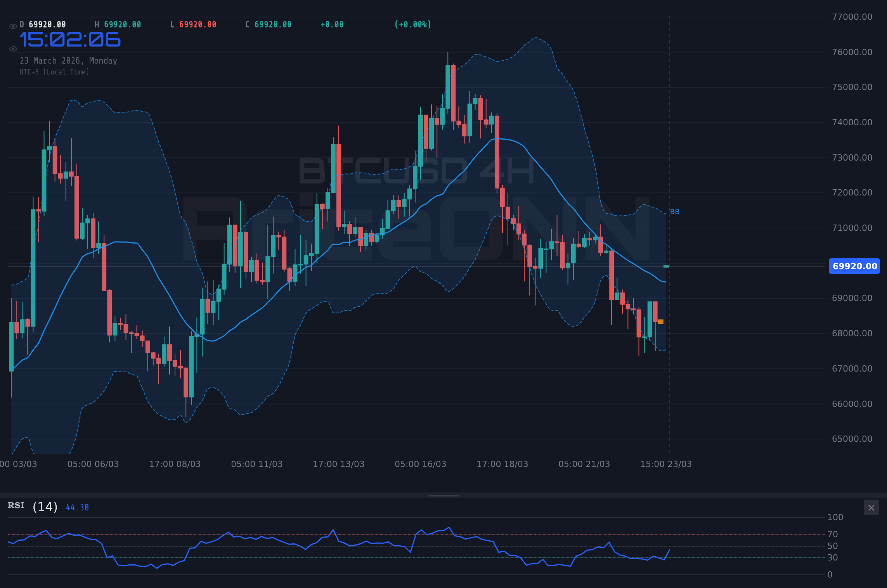Click the BB Bollinger Bands label
Viewport: 887px width, 588px height.
(674, 211)
